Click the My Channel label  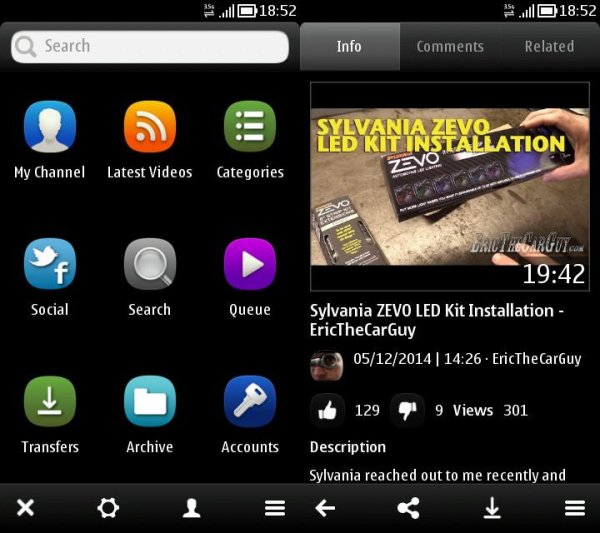pyautogui.click(x=50, y=173)
